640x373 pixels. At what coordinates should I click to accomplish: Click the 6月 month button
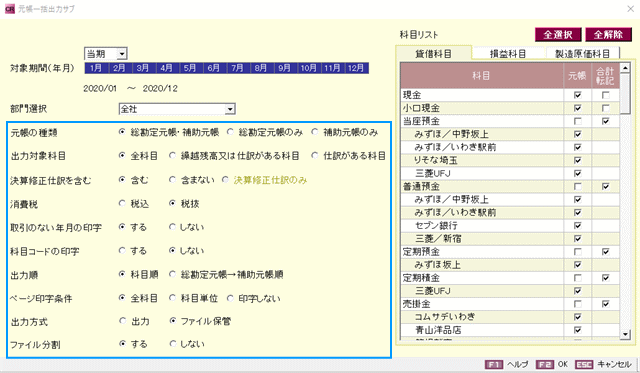point(214,68)
